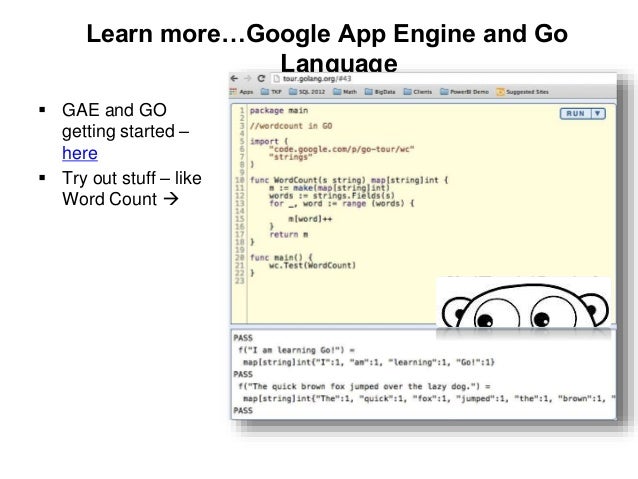Click the gopher mascot image
638x479 pixels.
tap(523, 303)
